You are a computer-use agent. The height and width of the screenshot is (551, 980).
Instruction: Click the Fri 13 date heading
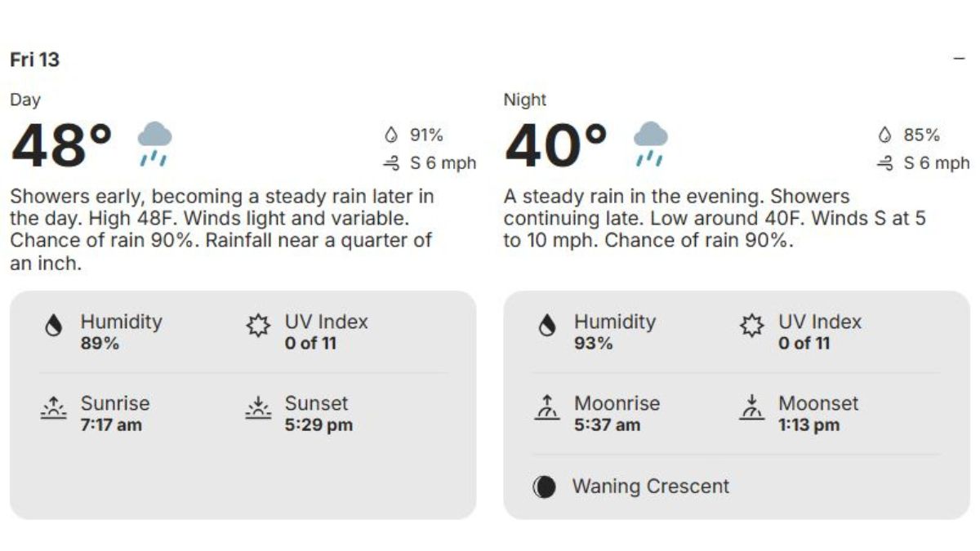pyautogui.click(x=34, y=60)
